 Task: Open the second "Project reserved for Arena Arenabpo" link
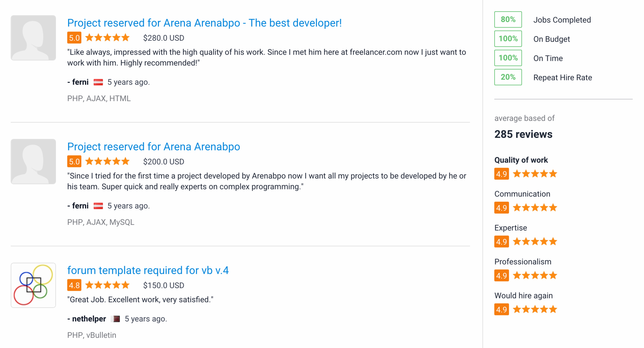(154, 146)
